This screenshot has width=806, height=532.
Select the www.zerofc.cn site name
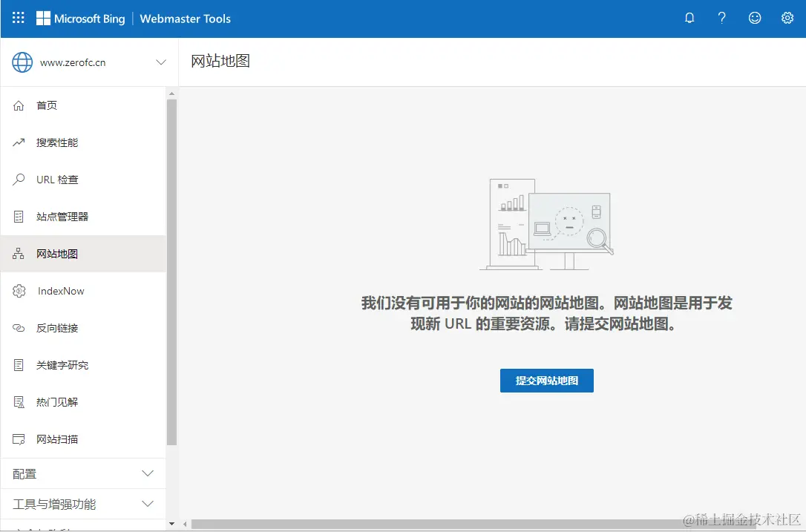click(x=73, y=63)
